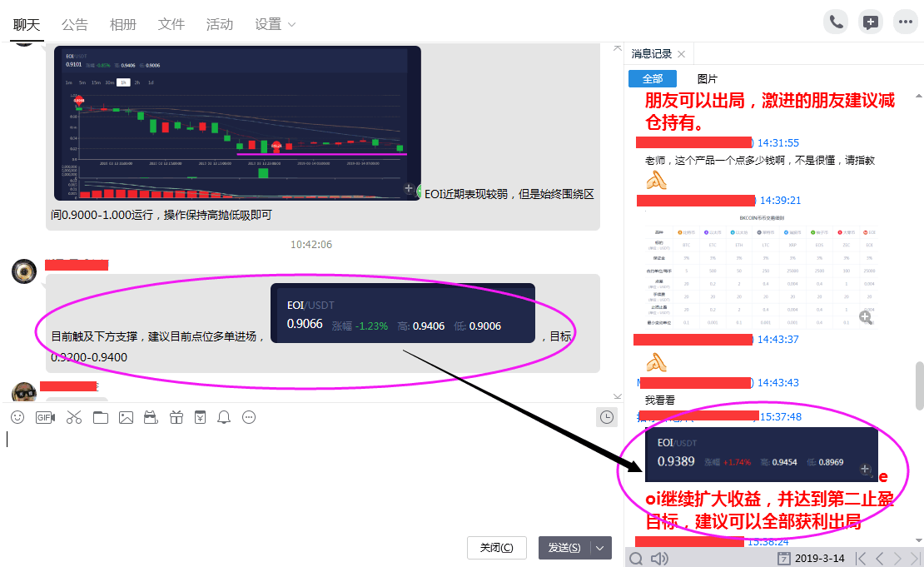This screenshot has width=924, height=567.
Task: Click the send picture icon
Action: (x=126, y=417)
